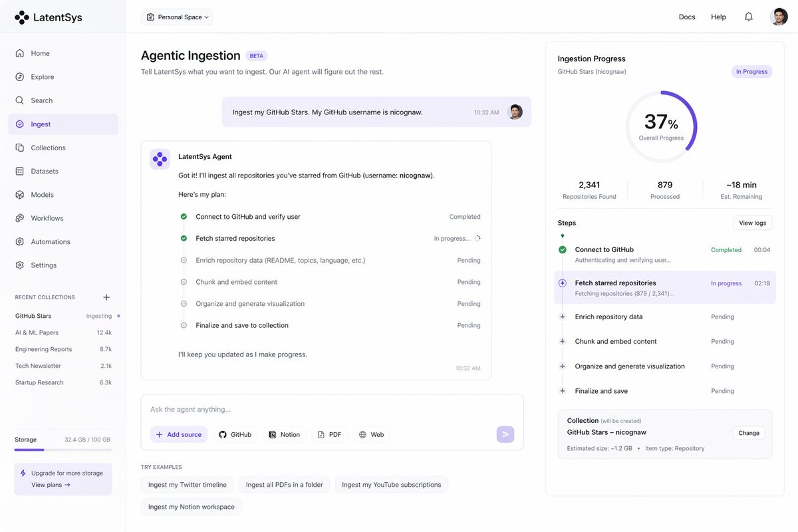Open AI & ML Papers collection

pos(63,332)
